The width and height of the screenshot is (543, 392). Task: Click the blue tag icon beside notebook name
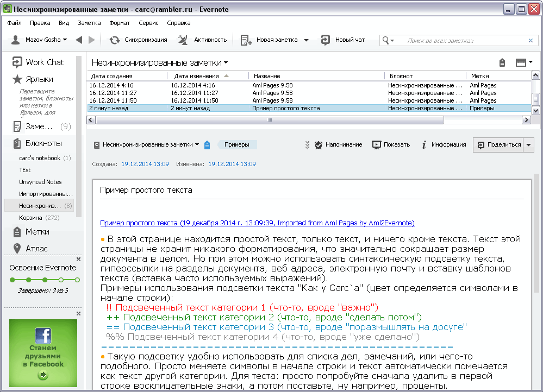[x=207, y=145]
